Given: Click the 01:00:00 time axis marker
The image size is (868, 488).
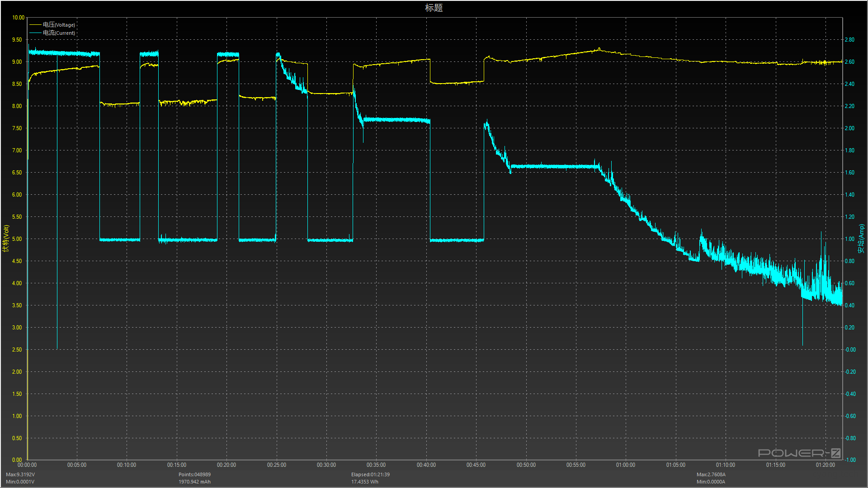Looking at the screenshot, I should tap(625, 465).
